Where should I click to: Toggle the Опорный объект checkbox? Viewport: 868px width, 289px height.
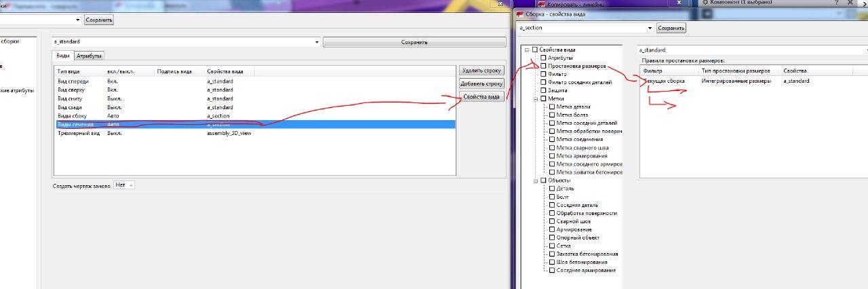(551, 237)
